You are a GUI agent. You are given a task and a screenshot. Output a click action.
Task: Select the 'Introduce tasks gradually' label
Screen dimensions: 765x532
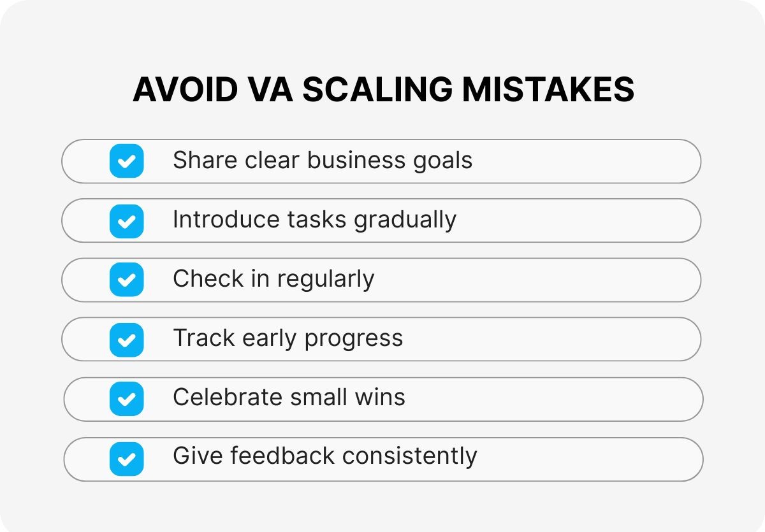click(314, 220)
